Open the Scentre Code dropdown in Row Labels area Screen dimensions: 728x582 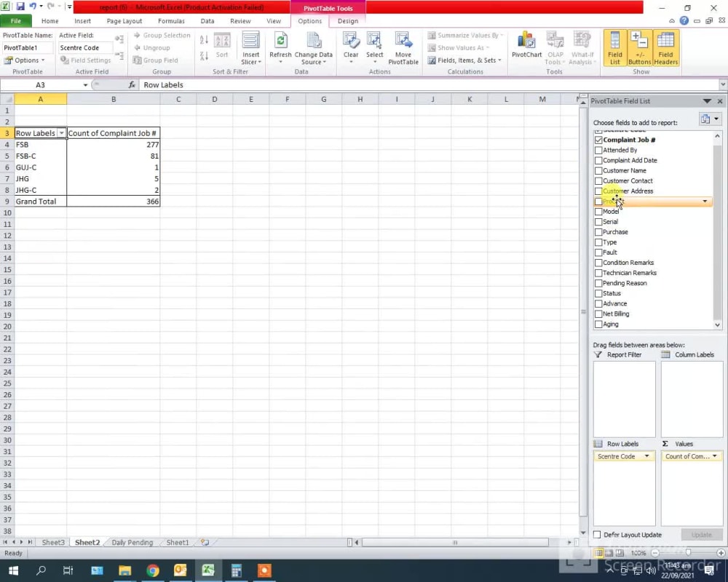coord(646,456)
